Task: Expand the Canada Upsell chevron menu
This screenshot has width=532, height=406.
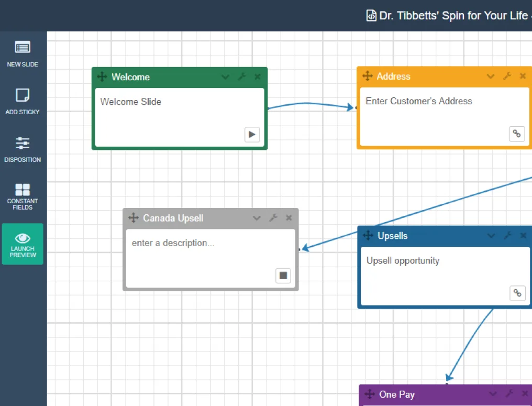Action: coord(257,218)
